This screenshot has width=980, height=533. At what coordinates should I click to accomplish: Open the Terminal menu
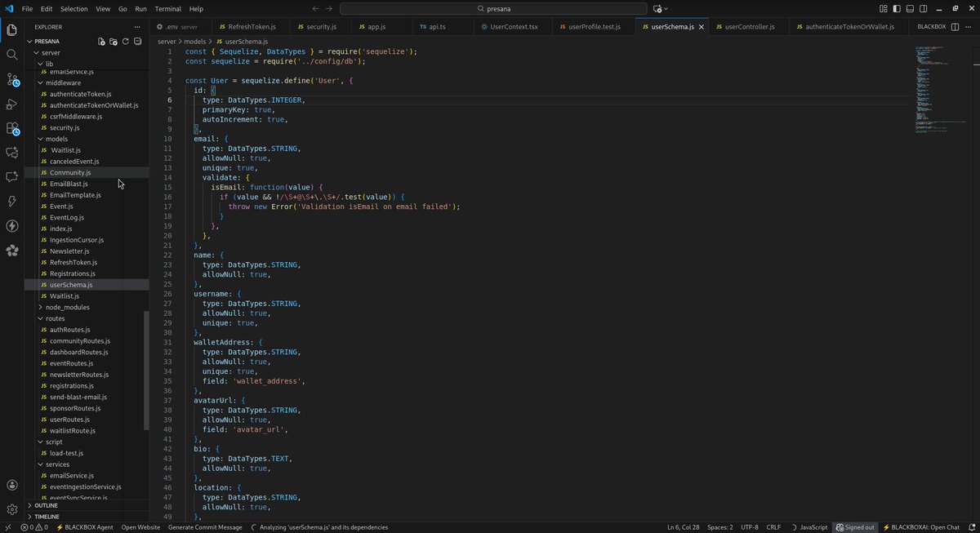point(167,8)
